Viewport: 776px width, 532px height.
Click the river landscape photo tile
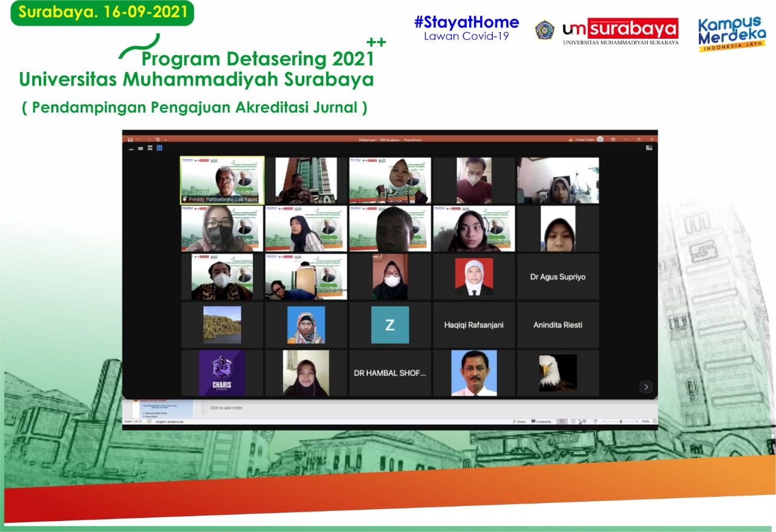click(222, 325)
